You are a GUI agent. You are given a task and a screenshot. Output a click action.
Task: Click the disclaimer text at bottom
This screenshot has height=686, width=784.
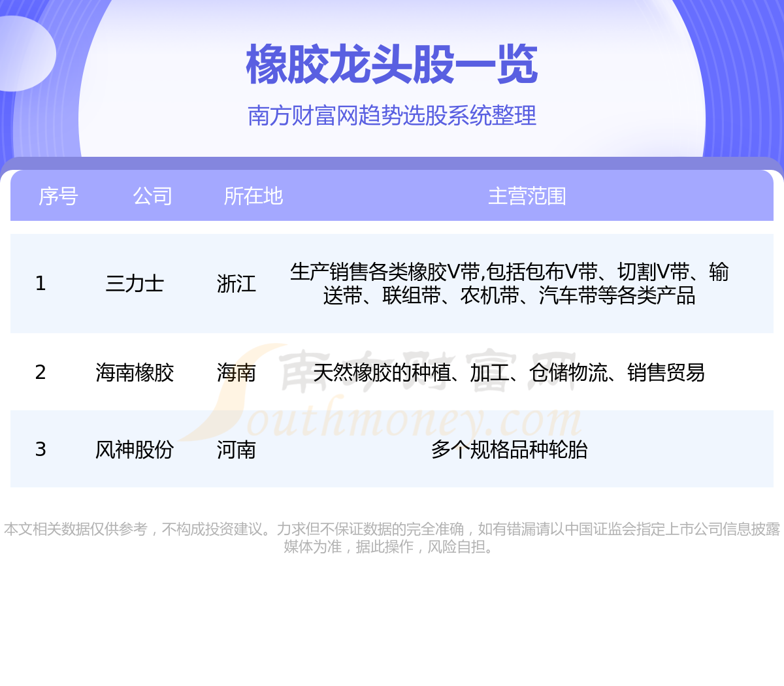(x=392, y=538)
